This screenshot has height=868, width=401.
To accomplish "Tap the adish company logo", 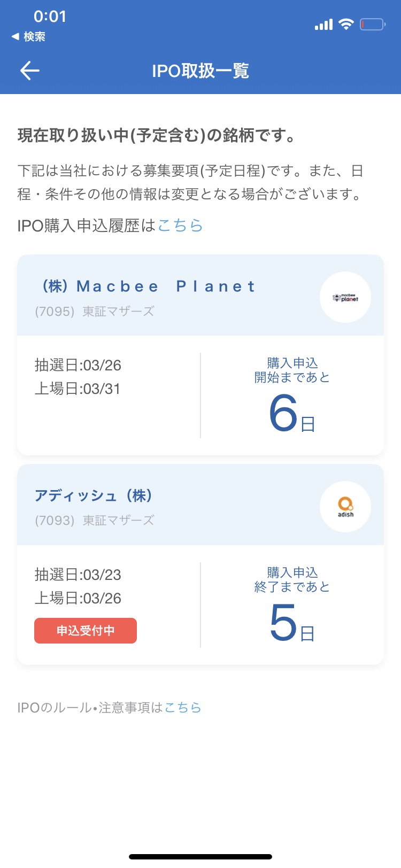I will coord(345,507).
